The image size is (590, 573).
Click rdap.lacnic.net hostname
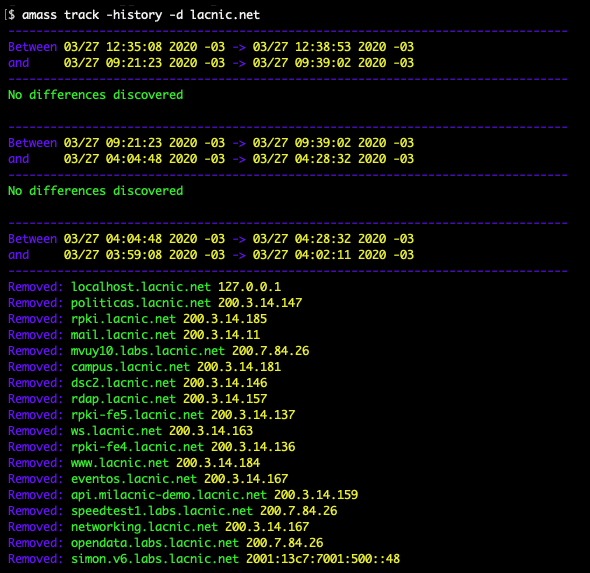click(x=123, y=399)
